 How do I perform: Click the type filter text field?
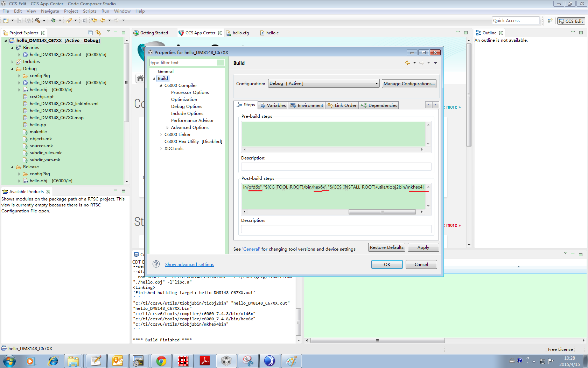tap(187, 63)
